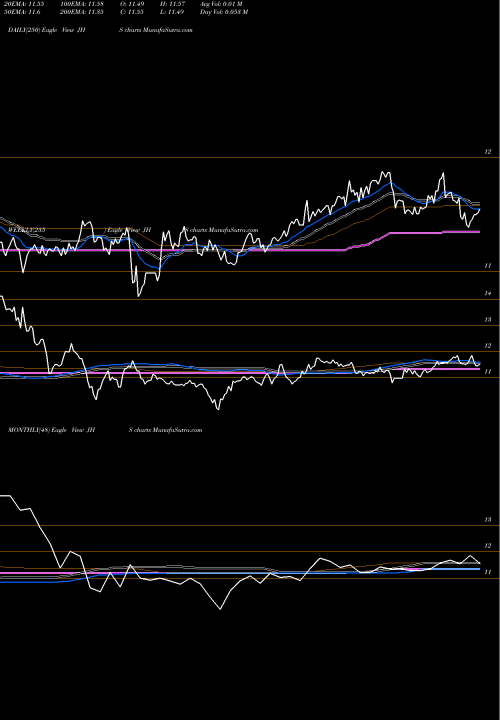
Task: Click the high price H: 11.57
Action: click(x=172, y=4)
